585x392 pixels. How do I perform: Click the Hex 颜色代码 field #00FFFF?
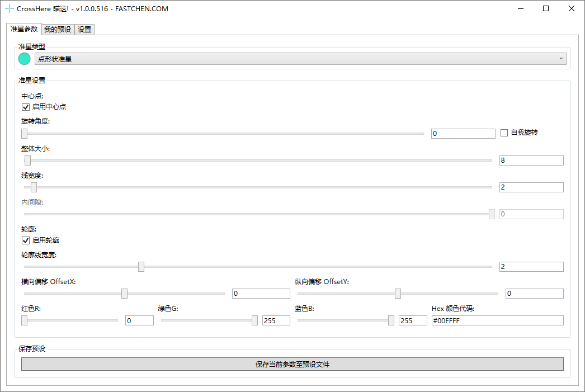click(x=497, y=320)
